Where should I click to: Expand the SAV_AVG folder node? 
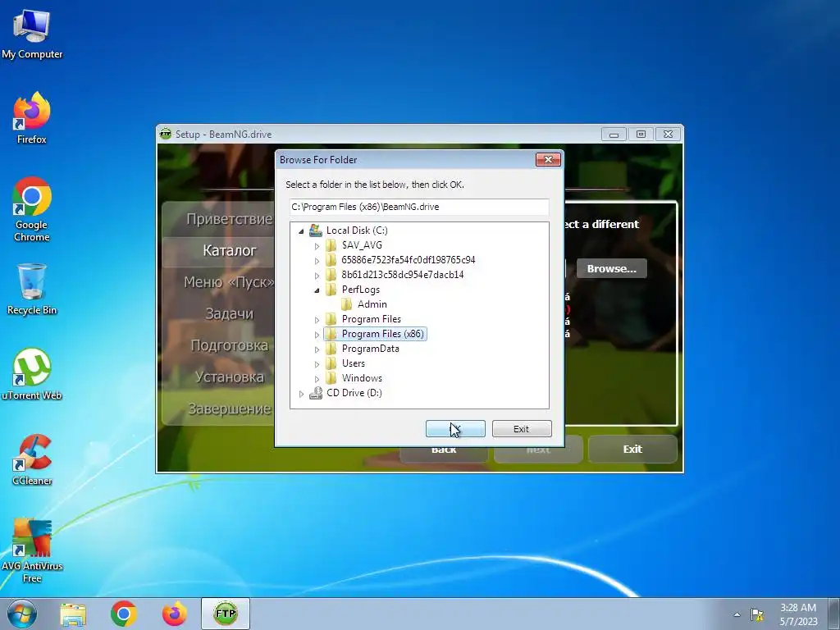coord(317,246)
